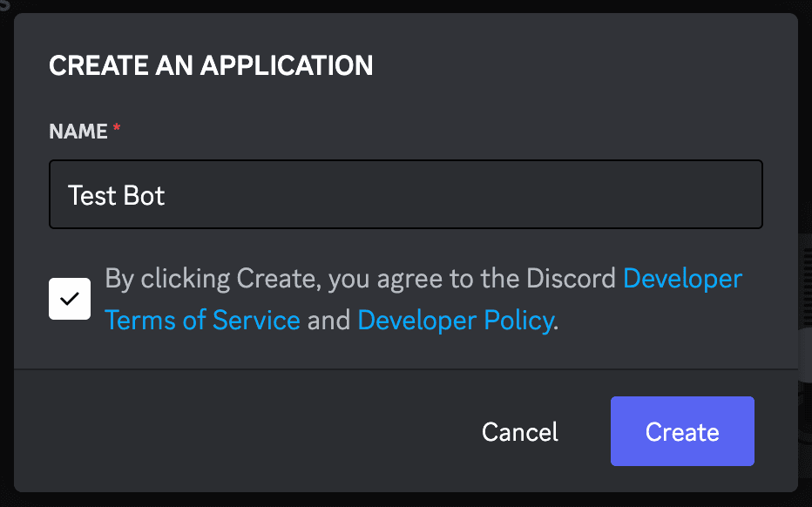This screenshot has width=812, height=507.
Task: Click the NAME field label
Action: (78, 132)
